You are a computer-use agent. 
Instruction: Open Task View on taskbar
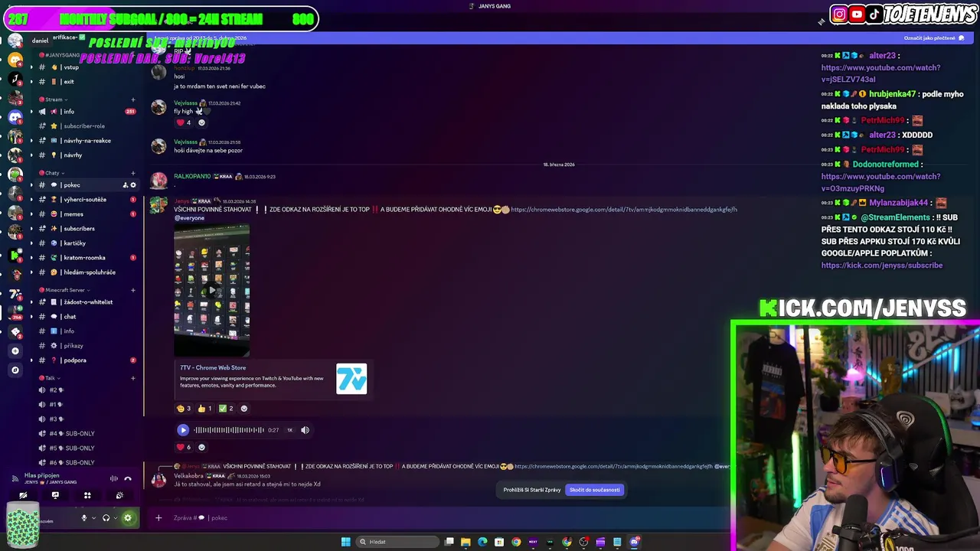click(449, 542)
